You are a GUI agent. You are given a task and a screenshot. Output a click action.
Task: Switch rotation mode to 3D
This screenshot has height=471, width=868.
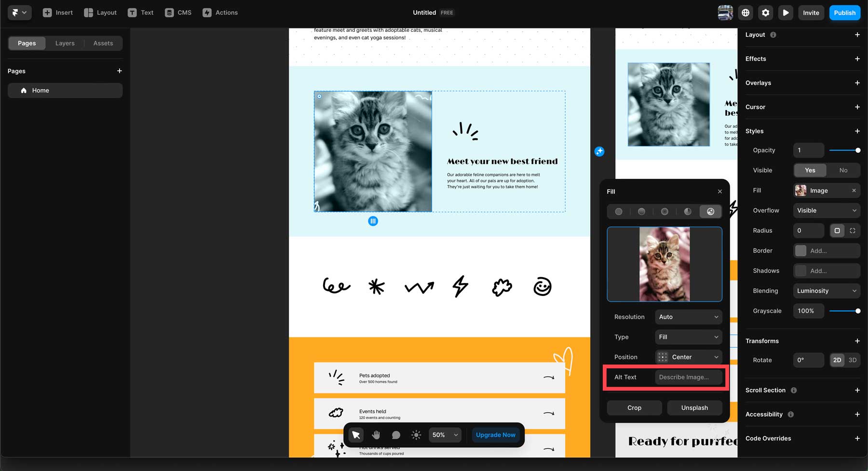[x=853, y=360]
